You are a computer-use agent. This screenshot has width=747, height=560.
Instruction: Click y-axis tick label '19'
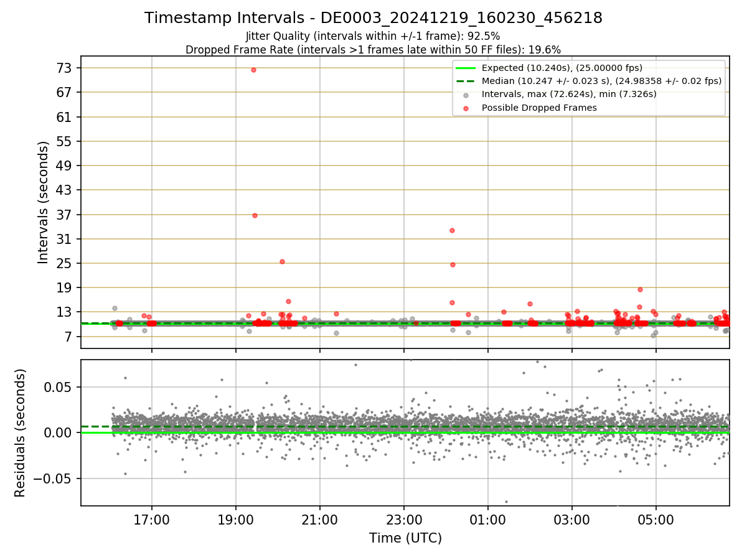[65, 287]
